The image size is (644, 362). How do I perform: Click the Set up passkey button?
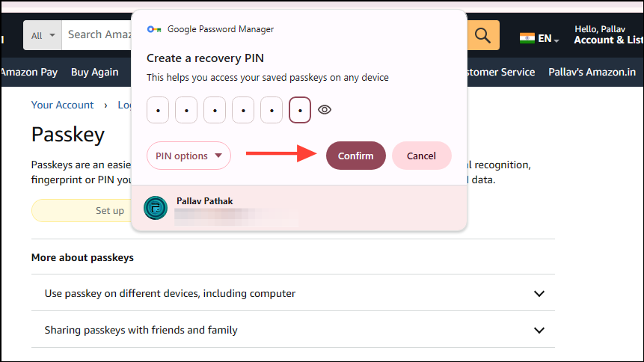(82, 210)
